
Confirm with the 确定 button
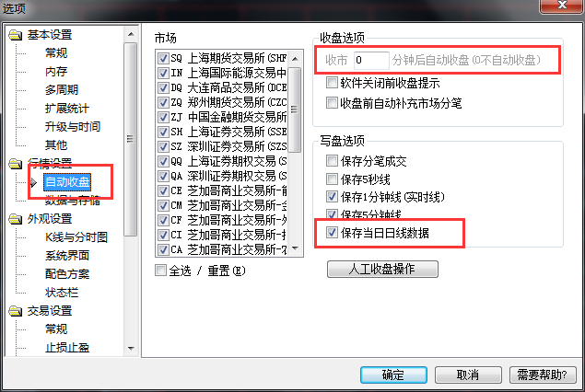[x=393, y=375]
